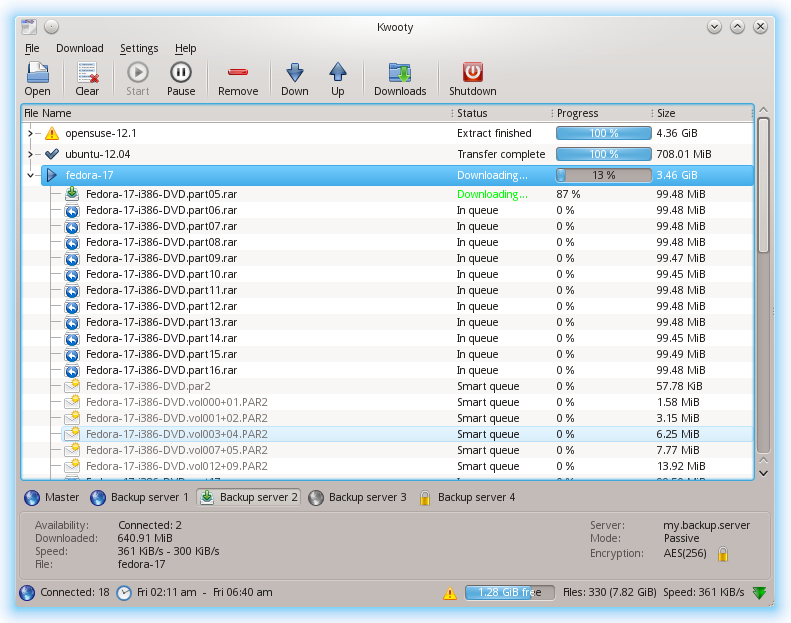Select the Backup server 3 tab
Viewport: 791px width, 623px height.
point(357,497)
